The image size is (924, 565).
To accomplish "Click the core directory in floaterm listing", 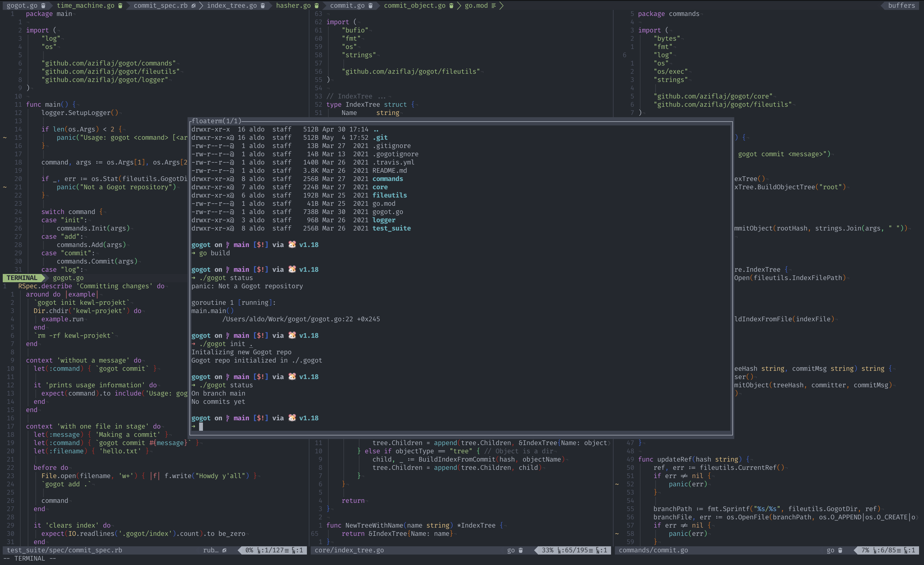I will [380, 187].
